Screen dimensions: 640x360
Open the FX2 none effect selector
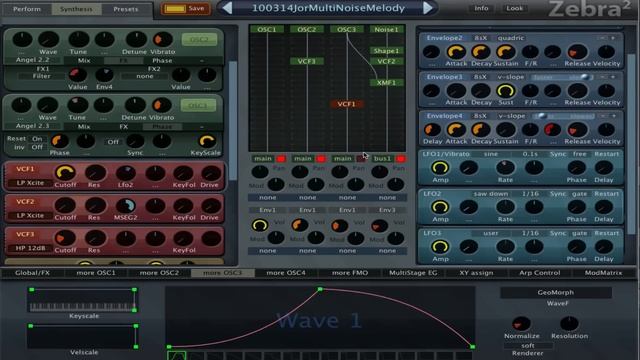pos(145,76)
